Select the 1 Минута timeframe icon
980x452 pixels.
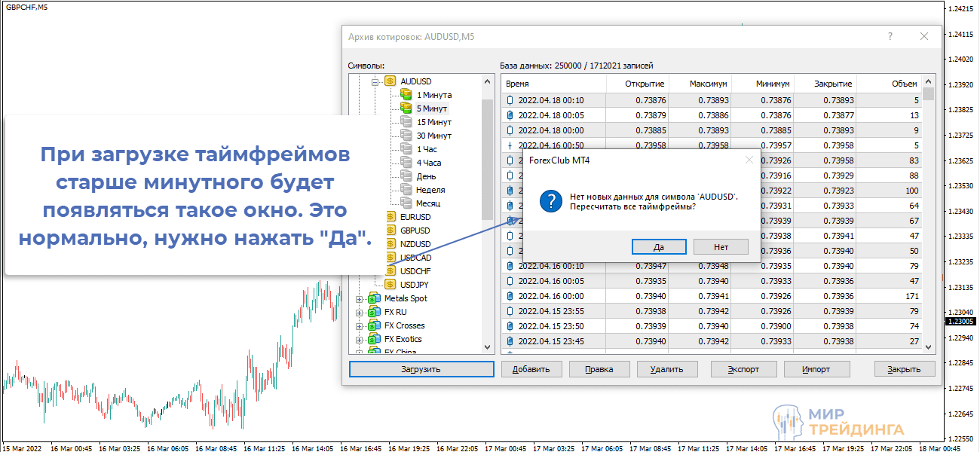pos(406,95)
